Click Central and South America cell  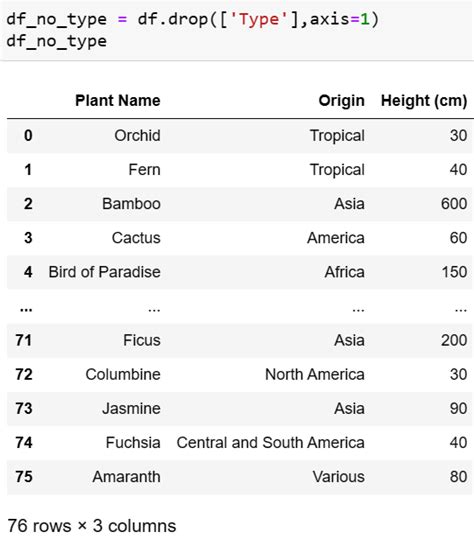click(x=270, y=442)
